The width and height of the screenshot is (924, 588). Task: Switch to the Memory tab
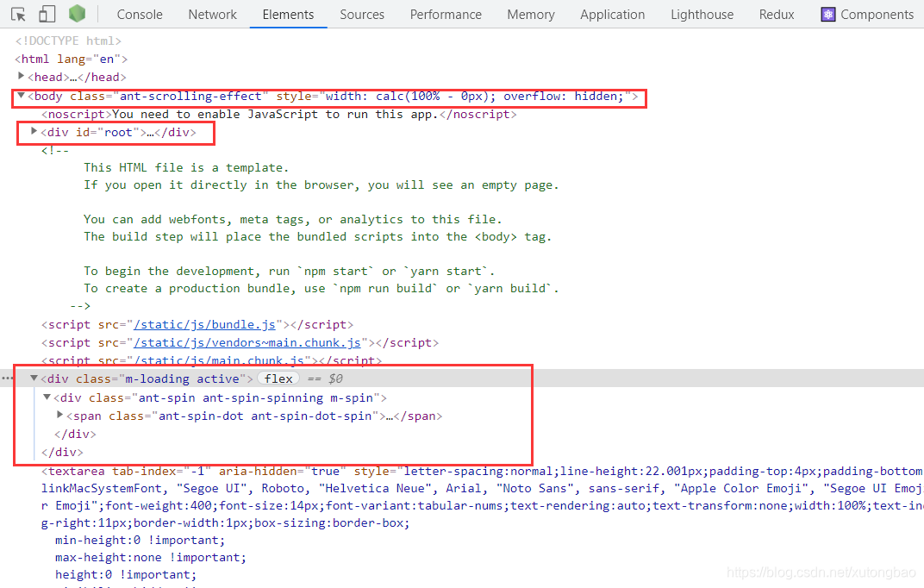530,14
